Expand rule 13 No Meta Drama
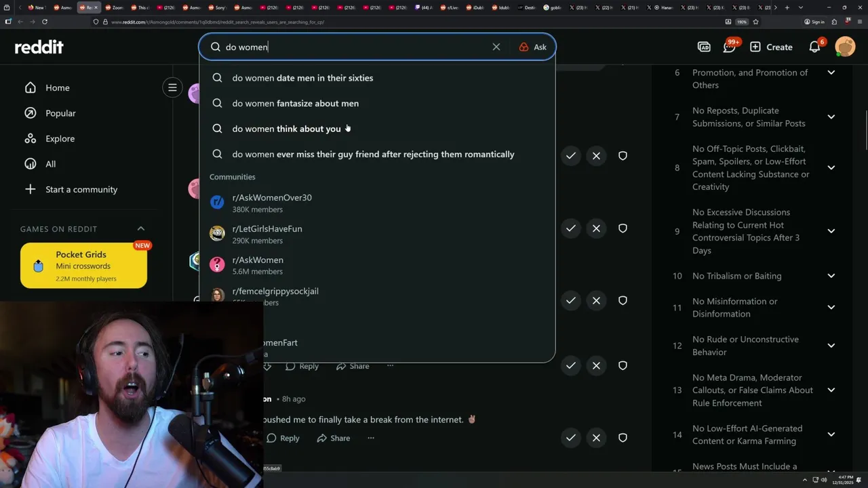The height and width of the screenshot is (488, 868). coord(831,390)
